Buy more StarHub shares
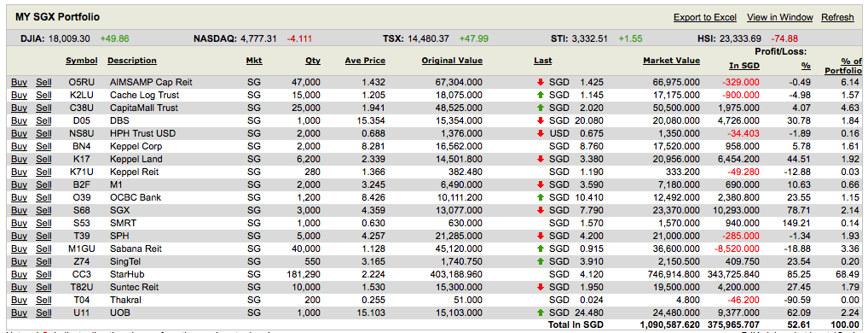 click(x=19, y=274)
